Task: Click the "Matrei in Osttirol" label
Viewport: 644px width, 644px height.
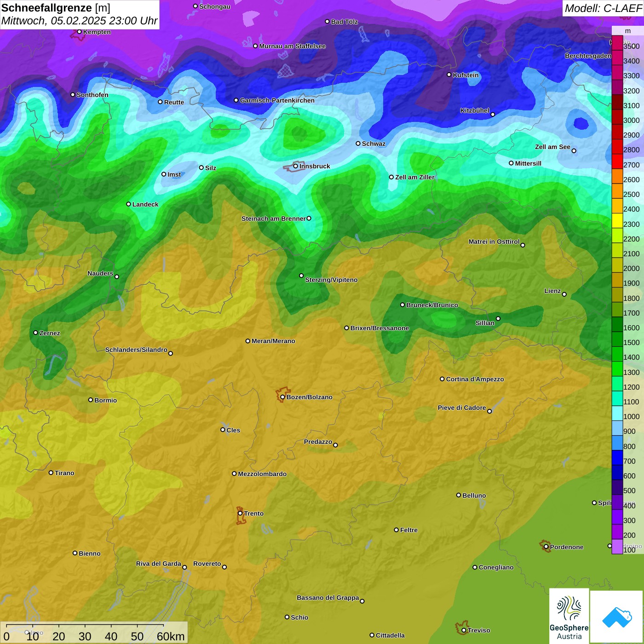Action: pyautogui.click(x=494, y=241)
